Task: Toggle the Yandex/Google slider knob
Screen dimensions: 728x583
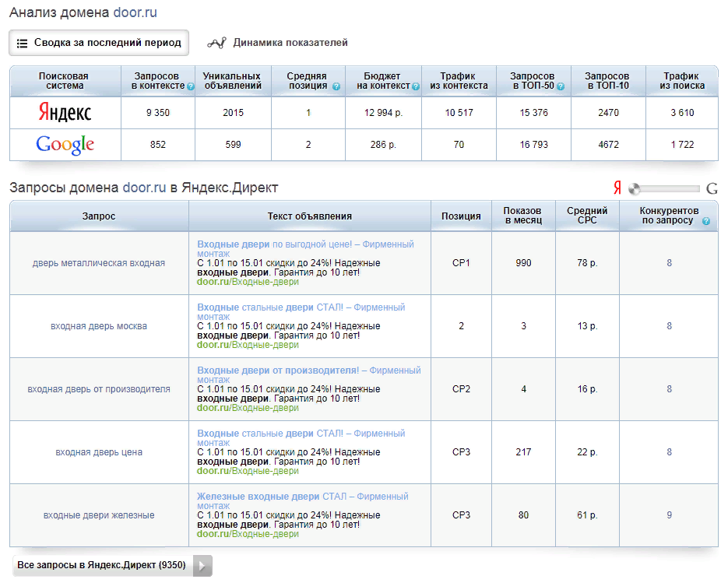Action: pos(635,188)
